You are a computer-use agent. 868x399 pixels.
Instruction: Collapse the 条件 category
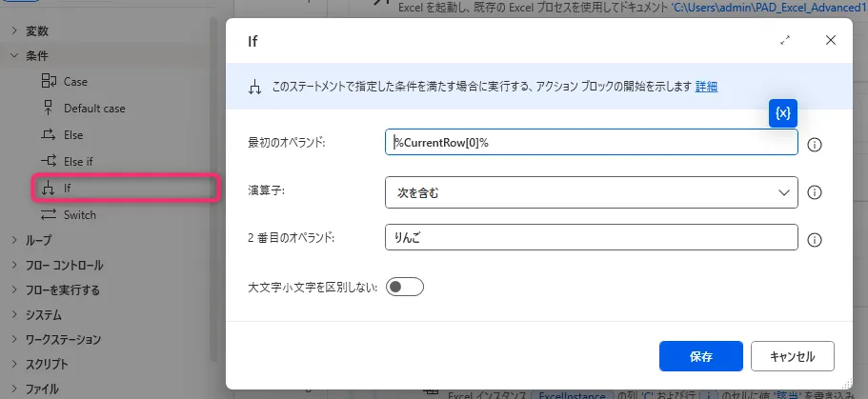[x=37, y=56]
